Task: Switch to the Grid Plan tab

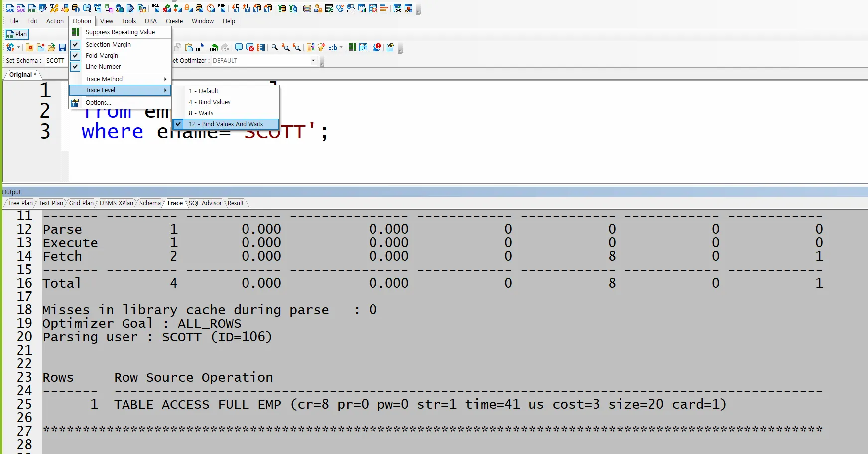Action: [x=81, y=203]
